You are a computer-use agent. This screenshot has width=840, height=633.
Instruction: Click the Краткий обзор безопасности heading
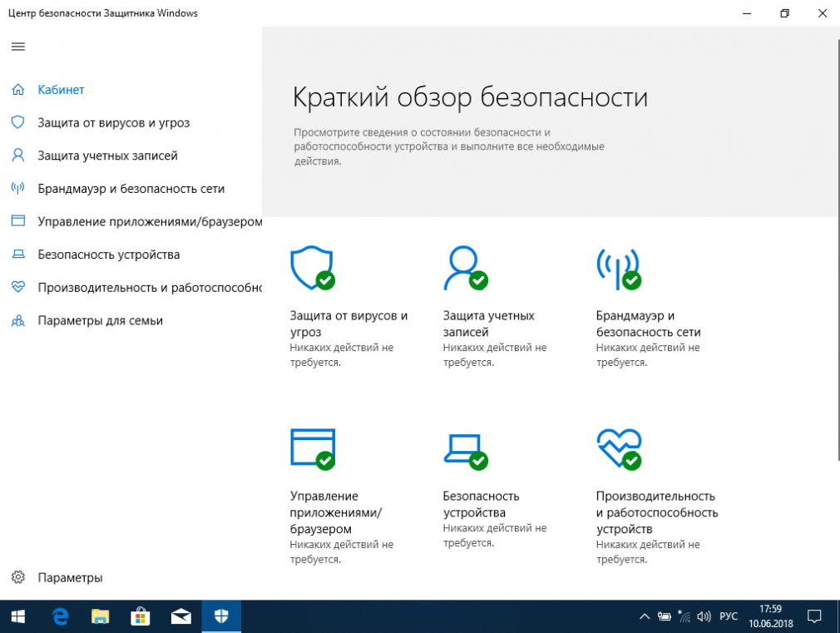tap(471, 97)
